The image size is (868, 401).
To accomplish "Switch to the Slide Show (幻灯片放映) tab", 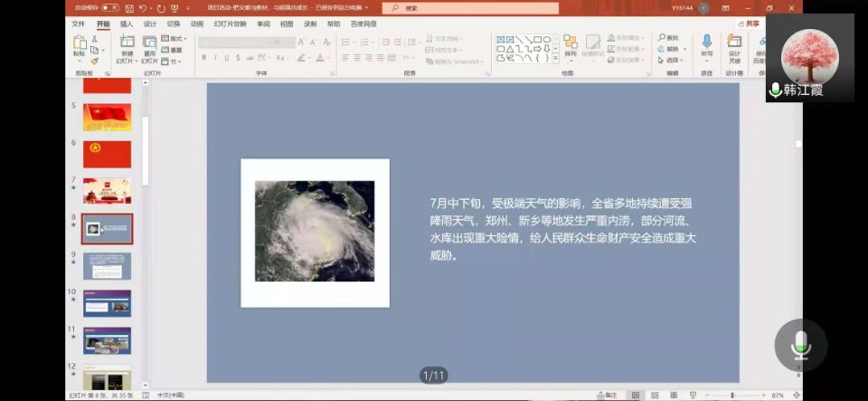I will coord(231,24).
